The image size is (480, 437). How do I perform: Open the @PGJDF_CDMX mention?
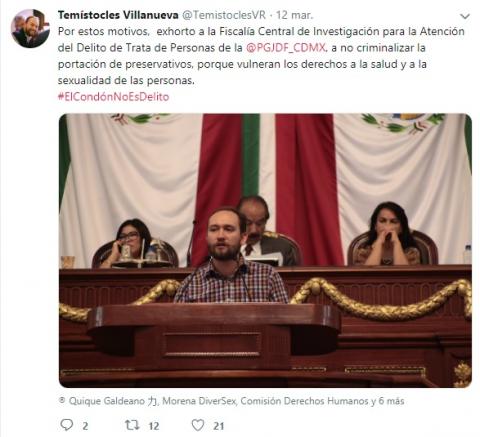tap(285, 48)
